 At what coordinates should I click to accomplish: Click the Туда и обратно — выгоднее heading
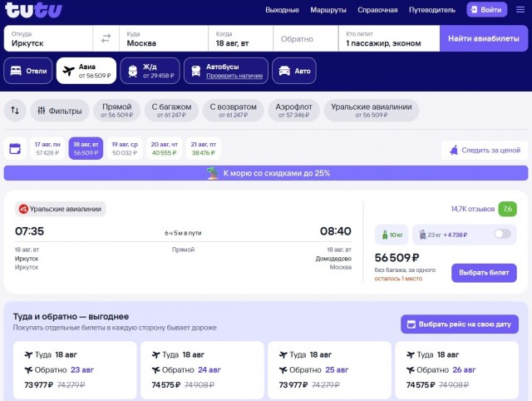tap(71, 316)
